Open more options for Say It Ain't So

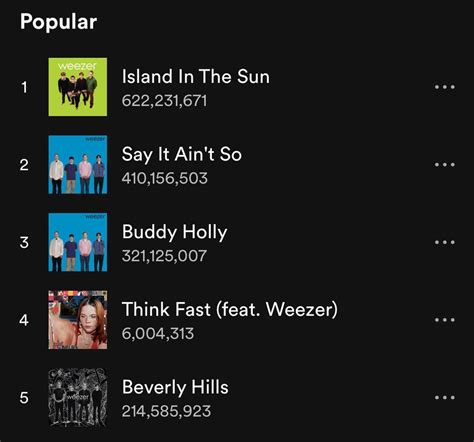click(445, 165)
